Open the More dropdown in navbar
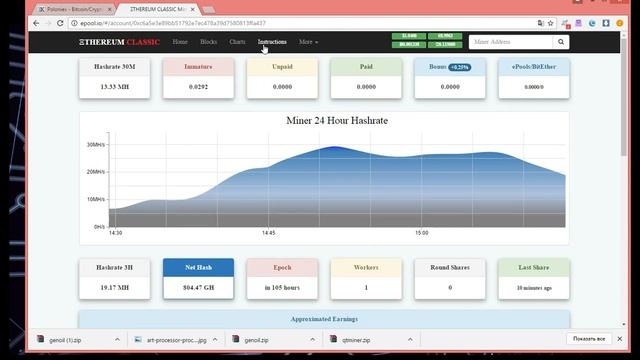Screen dimensions: 640x360 pyautogui.click(x=308, y=42)
